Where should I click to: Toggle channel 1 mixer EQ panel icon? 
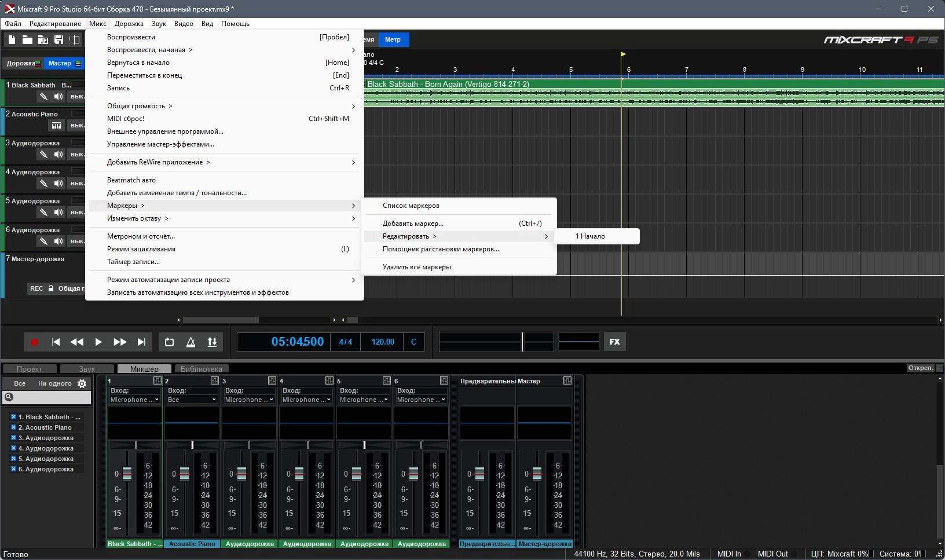pyautogui.click(x=157, y=380)
